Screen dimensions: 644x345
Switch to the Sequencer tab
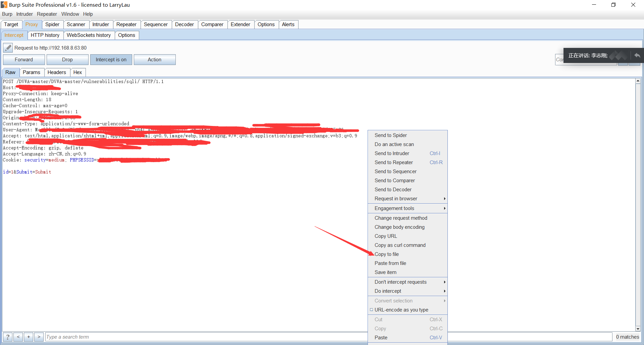pyautogui.click(x=156, y=24)
